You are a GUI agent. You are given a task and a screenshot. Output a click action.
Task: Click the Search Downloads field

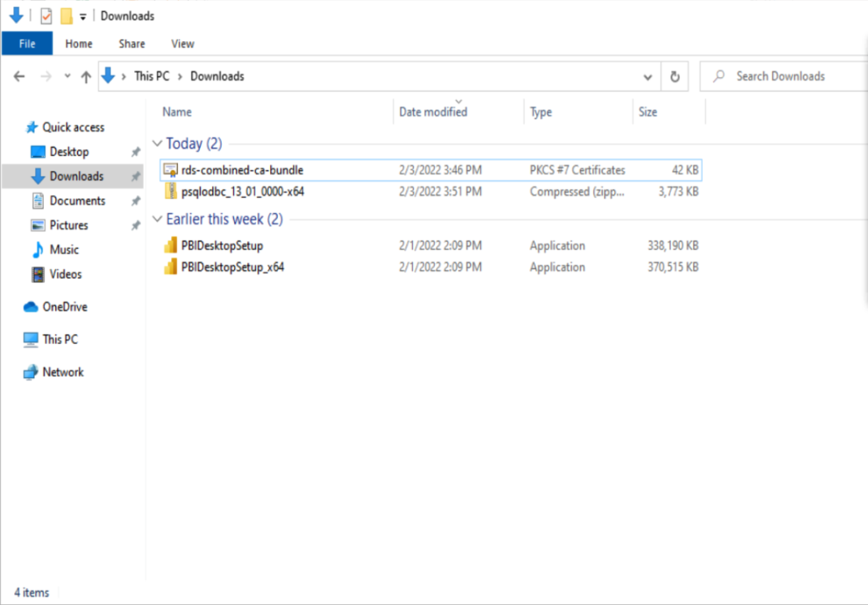(780, 77)
